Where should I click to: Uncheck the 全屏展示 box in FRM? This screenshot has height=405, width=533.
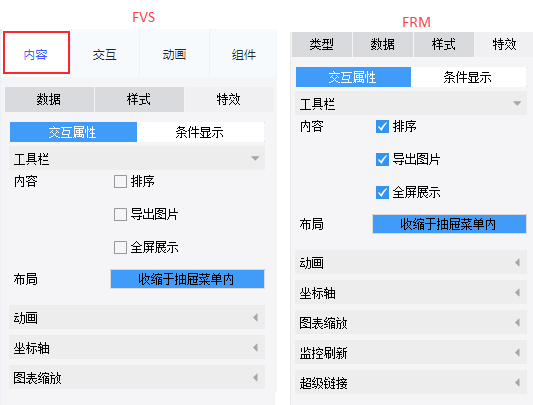(x=382, y=192)
